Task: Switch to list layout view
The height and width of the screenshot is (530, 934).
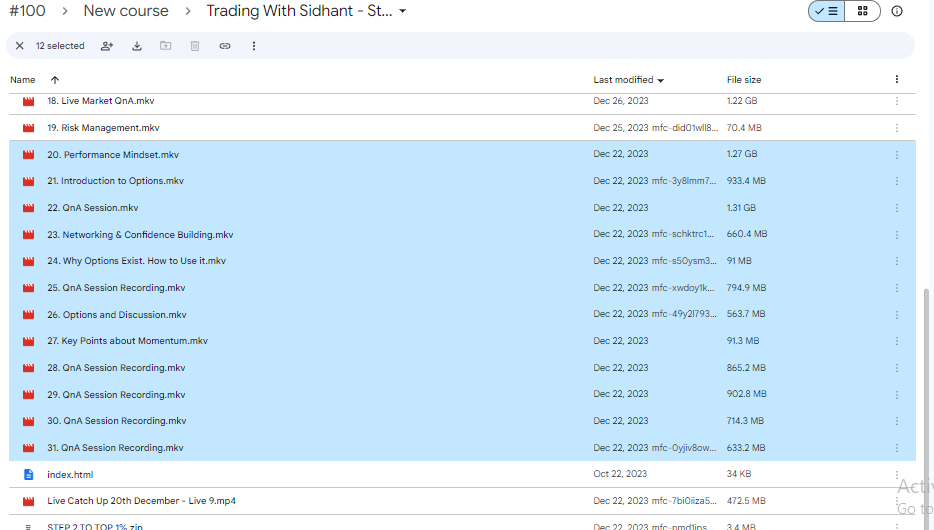Action: 826,11
